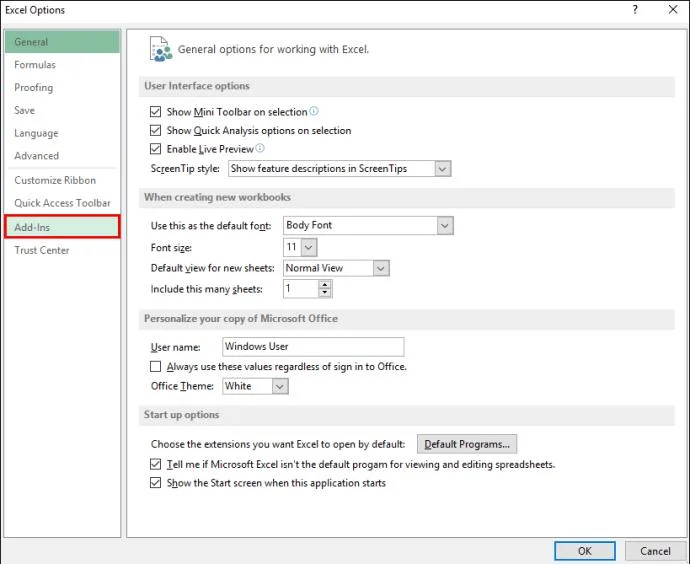This screenshot has width=690, height=564.
Task: Toggle Tell me if Excel isn't default program
Action: pos(155,464)
